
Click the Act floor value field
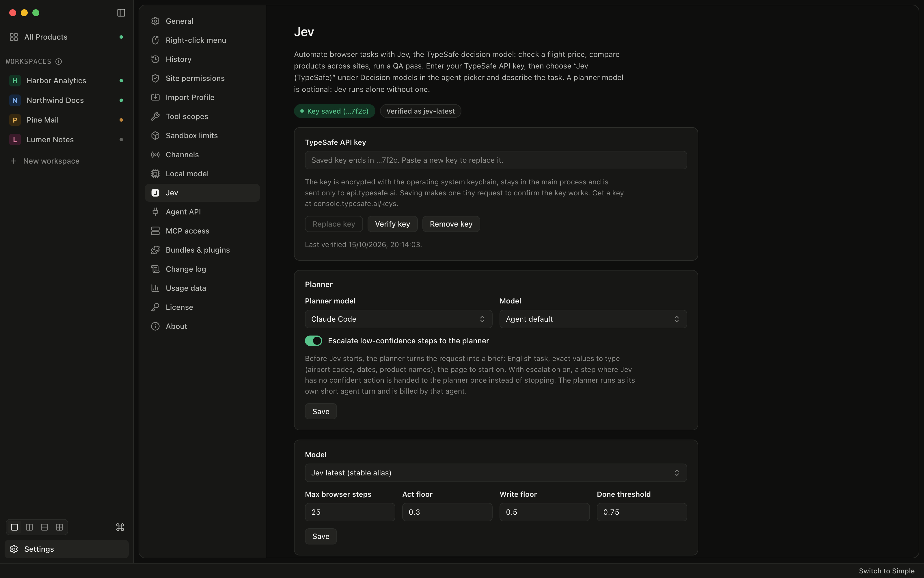(447, 512)
